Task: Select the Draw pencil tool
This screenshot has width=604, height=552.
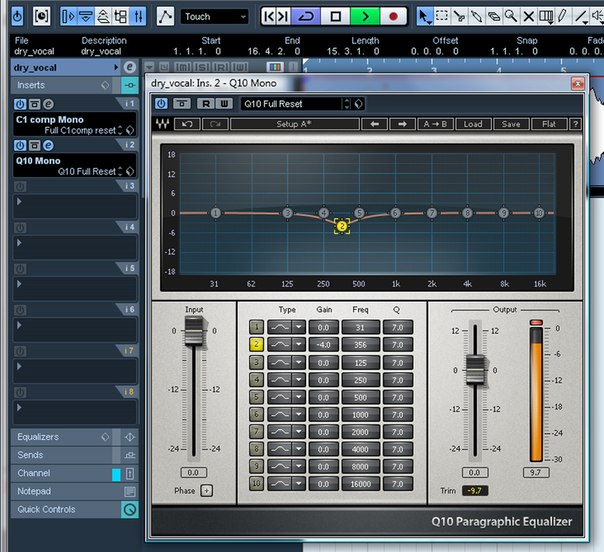Action: [x=563, y=17]
